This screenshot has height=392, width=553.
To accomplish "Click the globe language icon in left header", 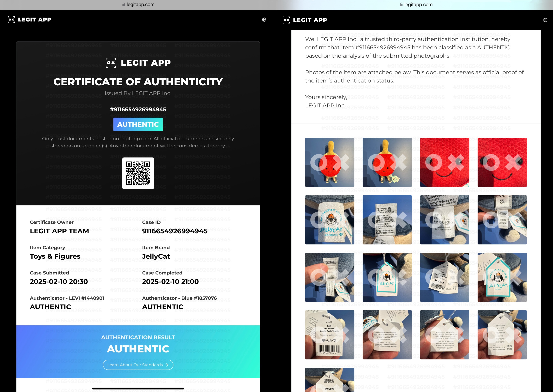I will click(x=264, y=20).
